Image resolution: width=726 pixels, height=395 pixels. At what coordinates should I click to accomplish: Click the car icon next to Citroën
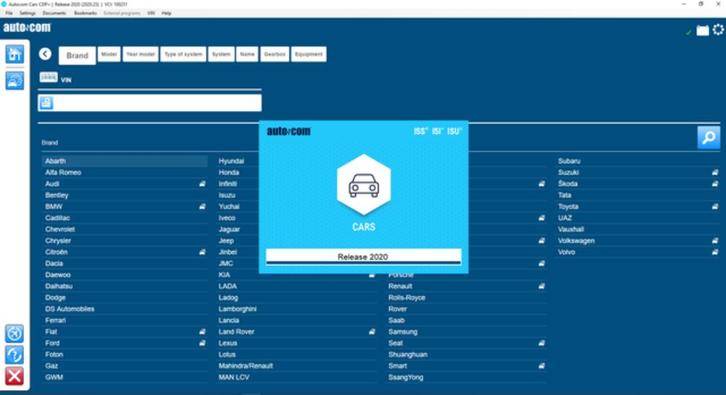(202, 252)
